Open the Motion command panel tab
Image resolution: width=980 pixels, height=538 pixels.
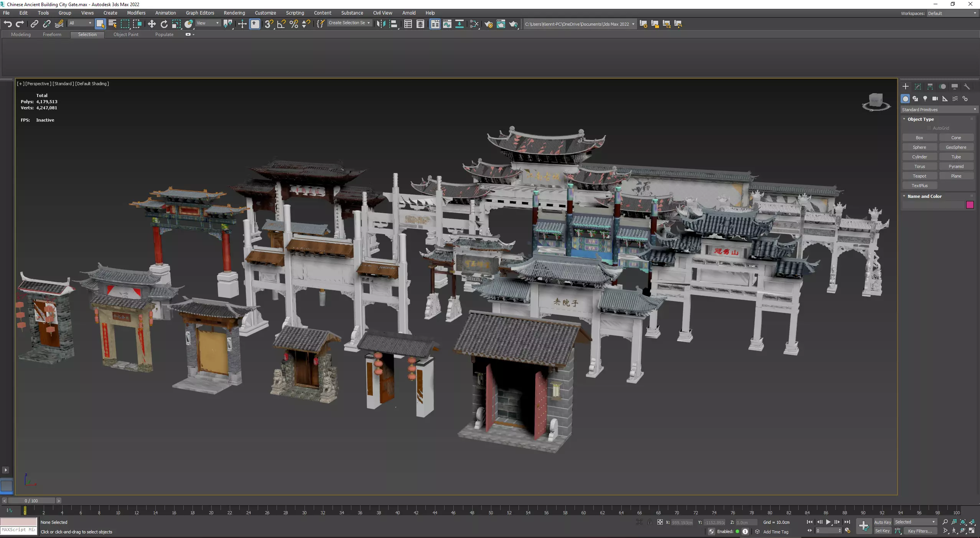tap(942, 87)
